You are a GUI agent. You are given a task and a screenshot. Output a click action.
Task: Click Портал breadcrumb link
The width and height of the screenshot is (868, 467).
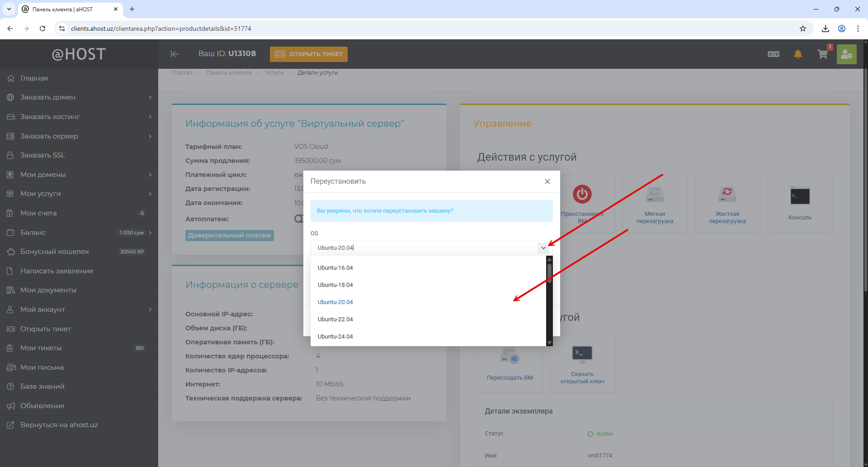pyautogui.click(x=182, y=72)
